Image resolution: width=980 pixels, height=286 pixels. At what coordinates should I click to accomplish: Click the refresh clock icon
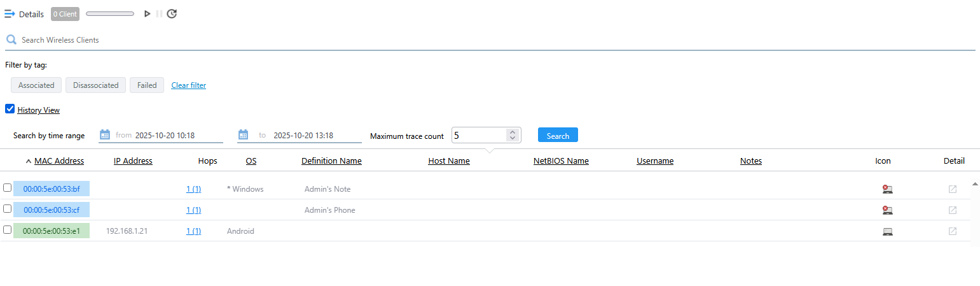click(172, 14)
